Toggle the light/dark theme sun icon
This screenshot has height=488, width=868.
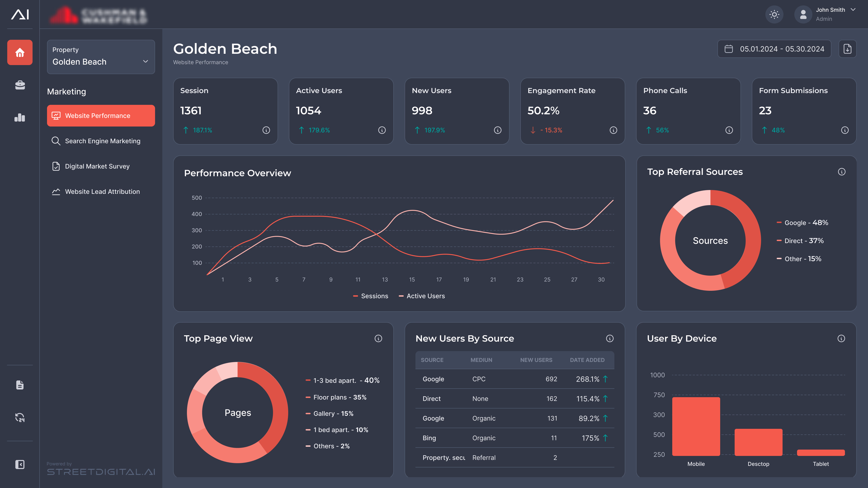tap(774, 14)
